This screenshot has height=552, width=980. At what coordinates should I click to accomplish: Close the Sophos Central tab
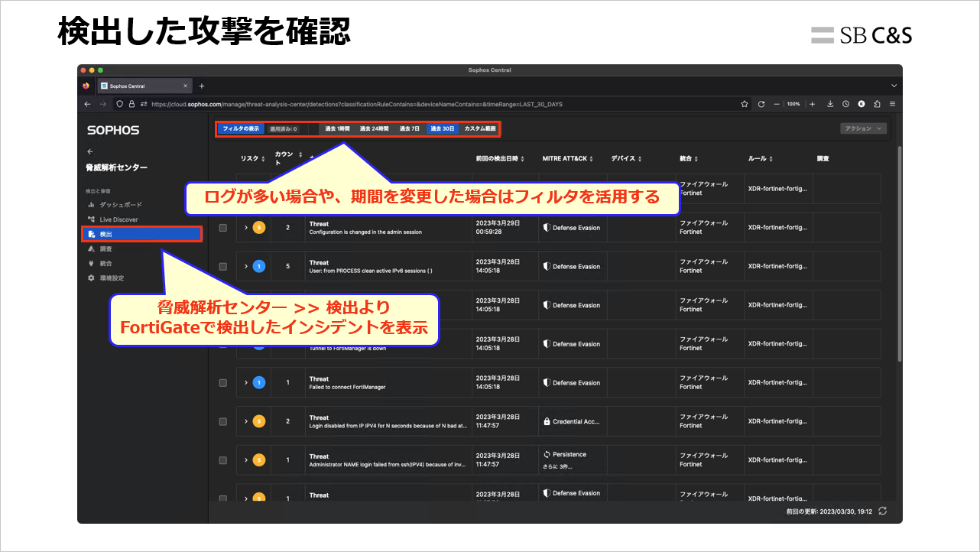tap(187, 86)
